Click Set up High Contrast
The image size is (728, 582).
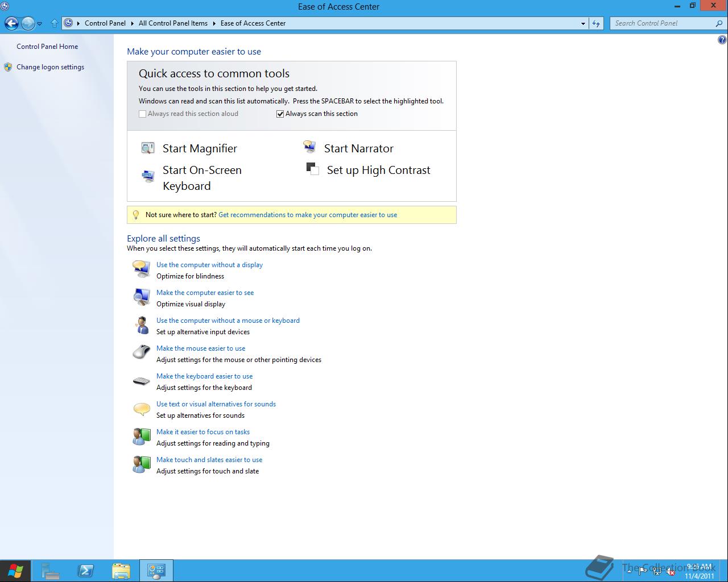pyautogui.click(x=379, y=170)
